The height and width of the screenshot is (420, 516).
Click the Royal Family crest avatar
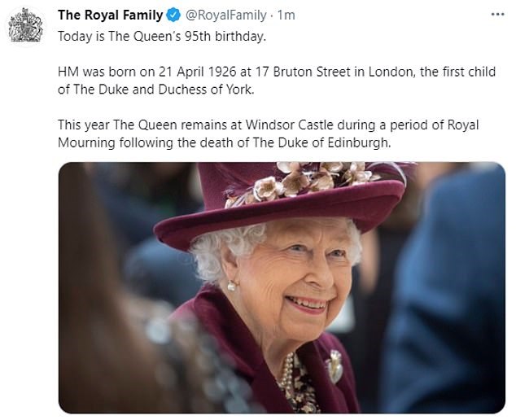point(25,25)
